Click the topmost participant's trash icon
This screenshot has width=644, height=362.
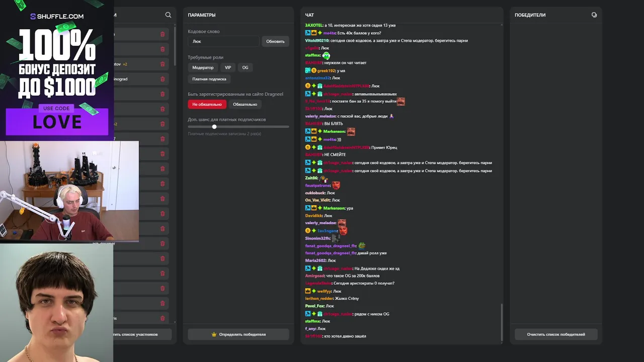(163, 34)
